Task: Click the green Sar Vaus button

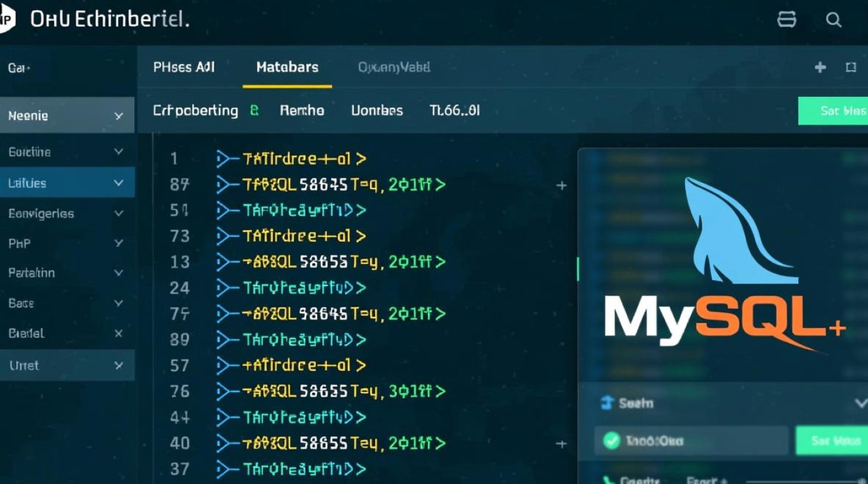Action: point(835,441)
